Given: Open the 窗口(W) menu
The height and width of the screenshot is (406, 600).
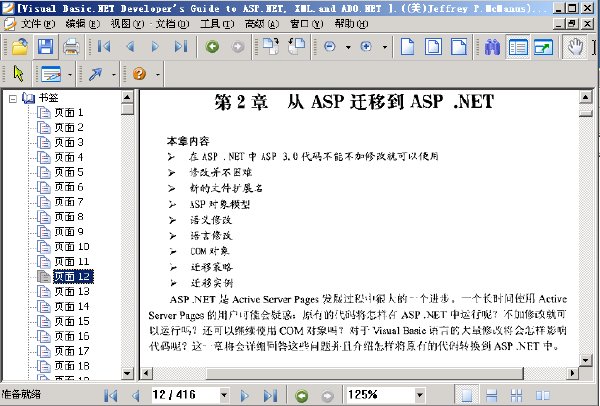Looking at the screenshot, I should (306, 24).
